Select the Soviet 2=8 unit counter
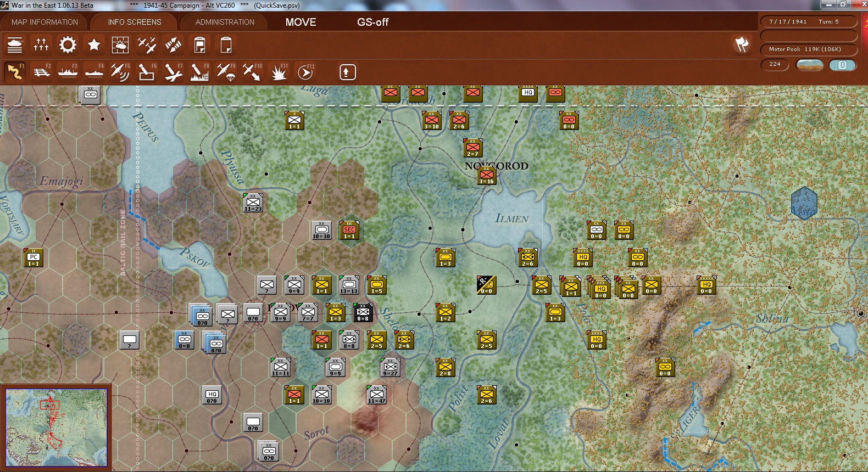Viewport: 868px width, 472px height. tap(446, 367)
